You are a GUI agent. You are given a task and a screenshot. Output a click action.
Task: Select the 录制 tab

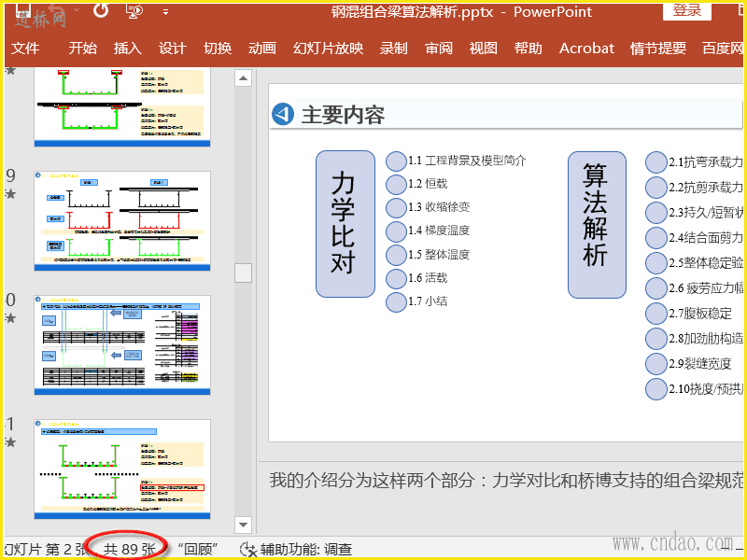393,49
